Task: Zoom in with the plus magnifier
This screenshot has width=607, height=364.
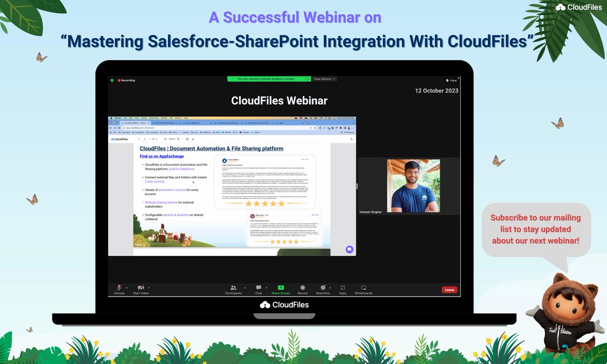Action: (178, 139)
